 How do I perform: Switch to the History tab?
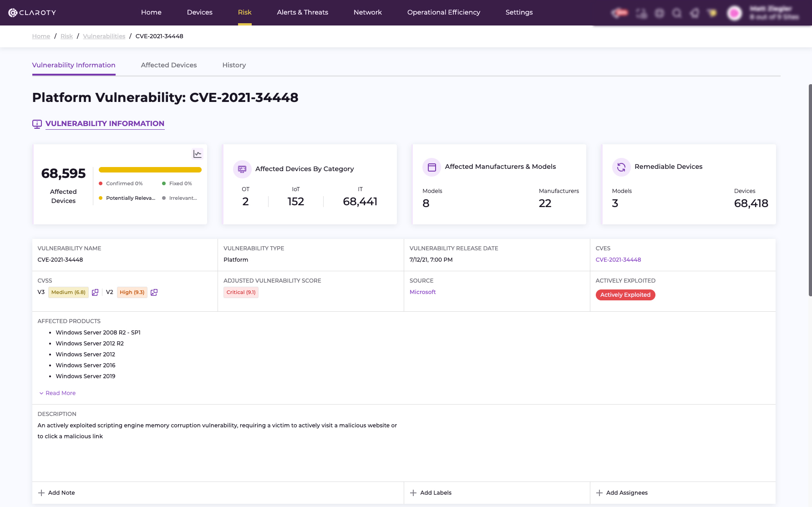click(x=234, y=65)
